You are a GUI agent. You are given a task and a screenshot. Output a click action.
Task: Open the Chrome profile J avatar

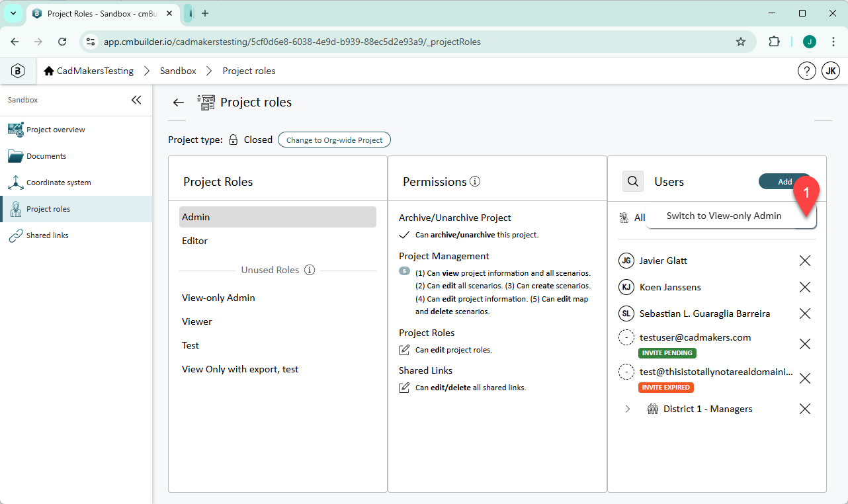click(x=810, y=42)
